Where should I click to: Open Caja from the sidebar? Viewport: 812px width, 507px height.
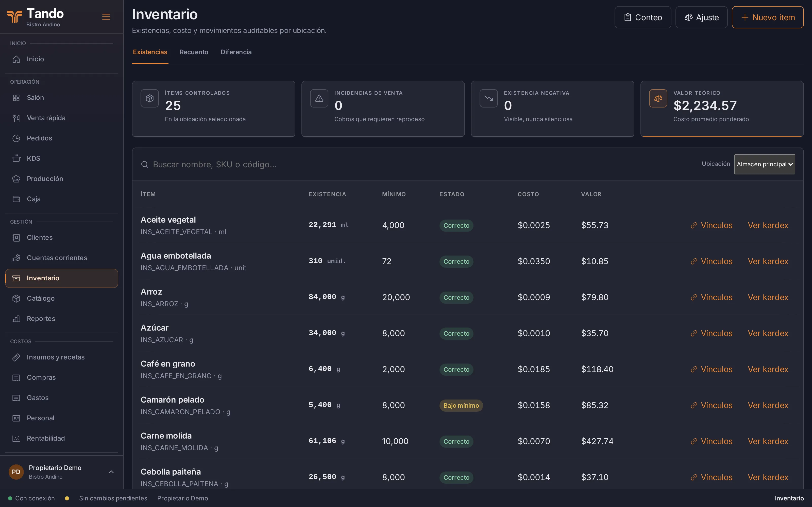(61, 199)
